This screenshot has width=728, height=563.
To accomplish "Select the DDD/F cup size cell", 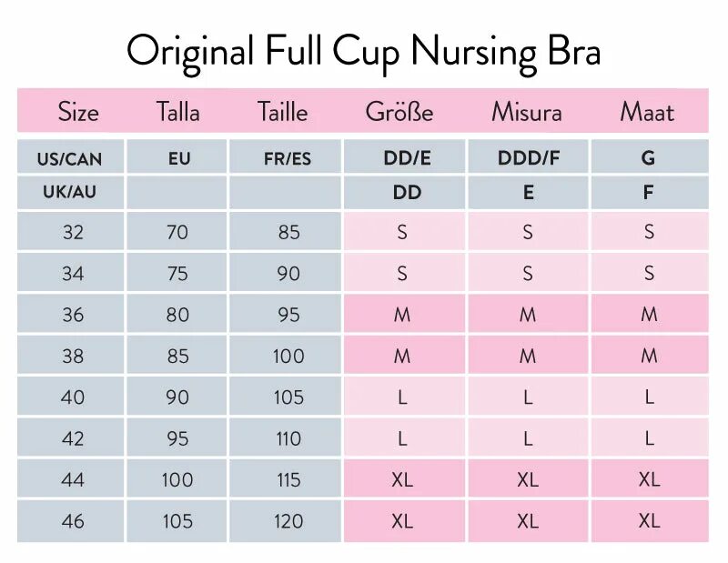I will pyautogui.click(x=529, y=156).
